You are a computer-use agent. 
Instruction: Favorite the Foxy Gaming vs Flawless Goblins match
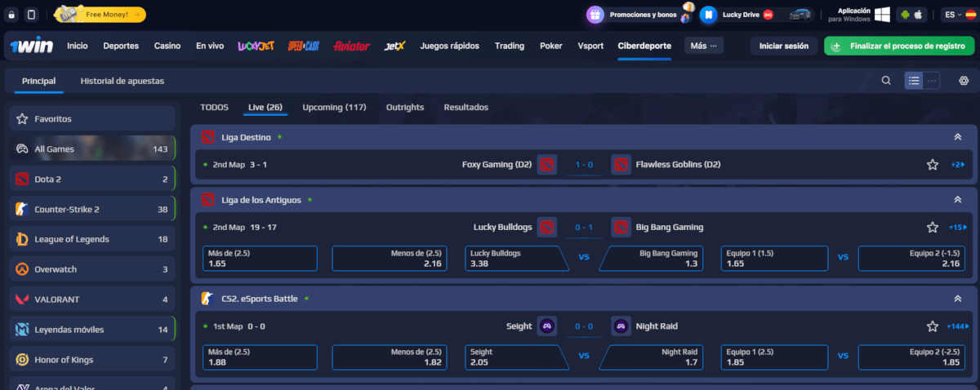pyautogui.click(x=932, y=165)
